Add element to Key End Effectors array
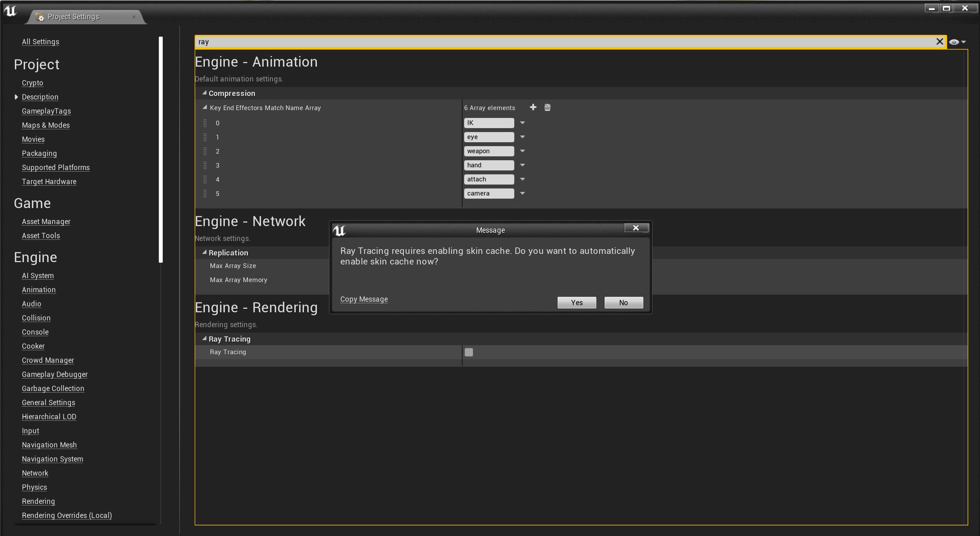The width and height of the screenshot is (980, 536). click(533, 107)
